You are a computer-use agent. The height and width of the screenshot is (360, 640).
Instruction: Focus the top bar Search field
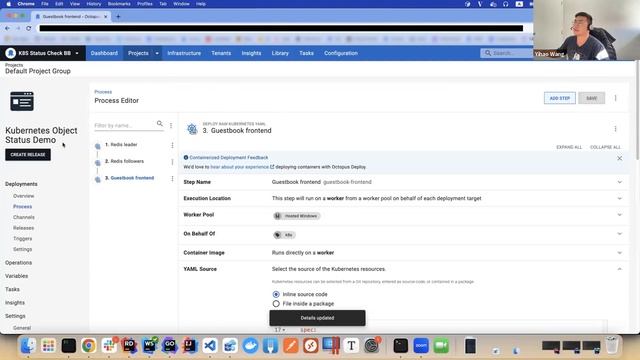(x=507, y=53)
